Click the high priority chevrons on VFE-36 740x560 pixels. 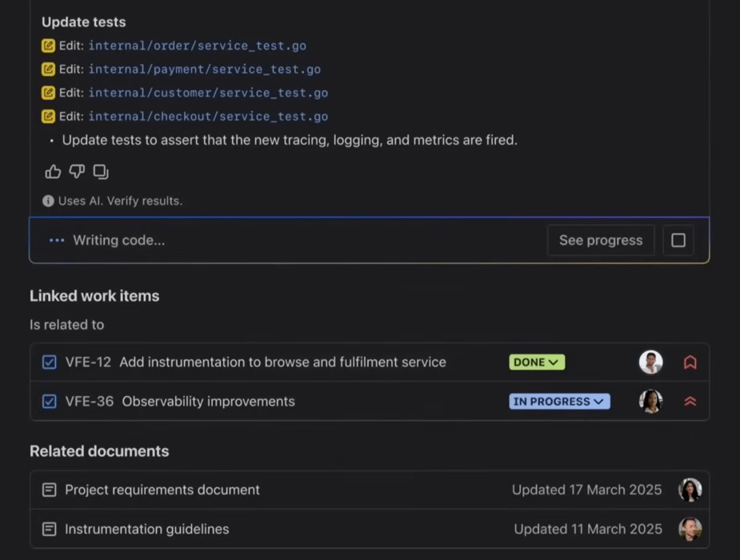(690, 401)
